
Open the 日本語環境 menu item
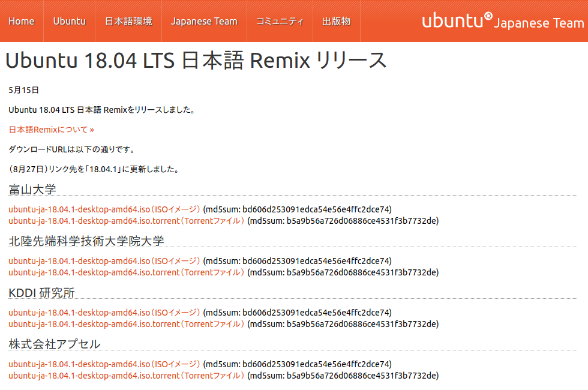pyautogui.click(x=128, y=22)
